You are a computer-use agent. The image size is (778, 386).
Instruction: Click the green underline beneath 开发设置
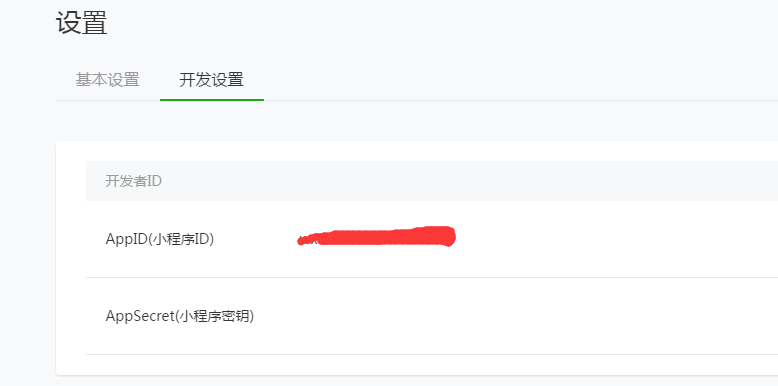[x=212, y=100]
